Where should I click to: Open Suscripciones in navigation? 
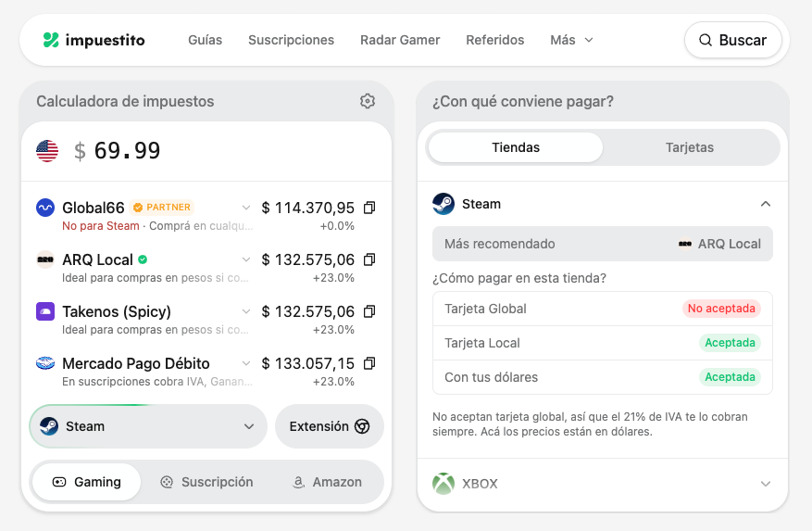pos(291,40)
